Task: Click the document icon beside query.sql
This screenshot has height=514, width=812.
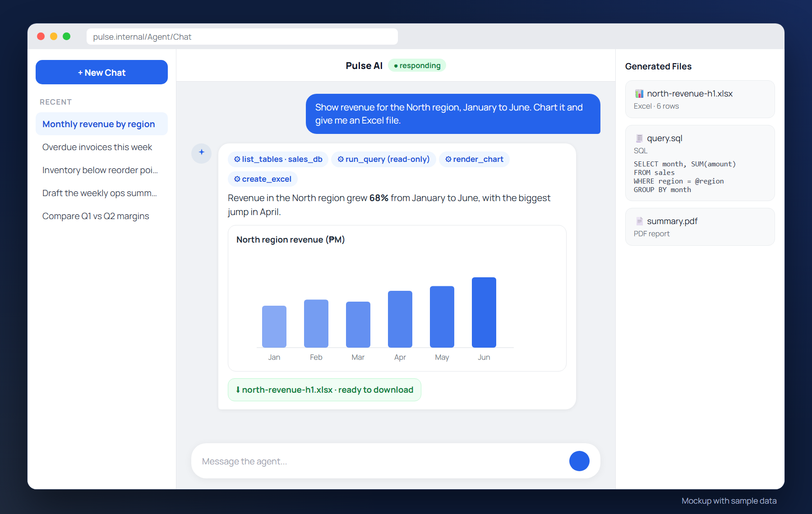Action: (x=639, y=138)
